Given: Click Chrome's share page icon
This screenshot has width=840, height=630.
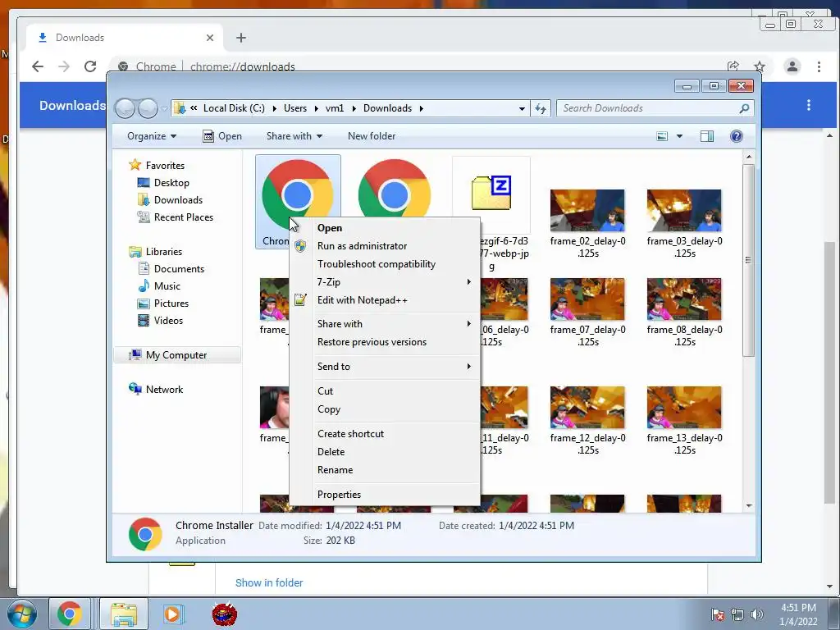Looking at the screenshot, I should click(733, 66).
